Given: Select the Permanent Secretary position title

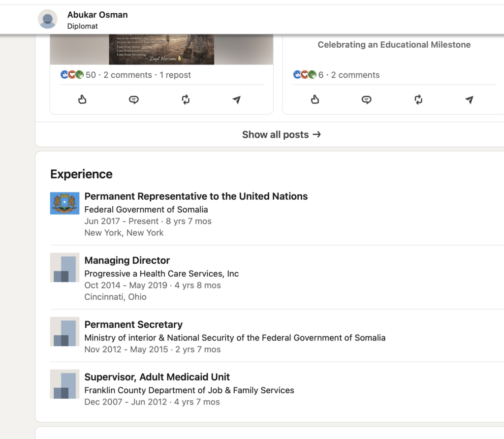Looking at the screenshot, I should [x=133, y=325].
